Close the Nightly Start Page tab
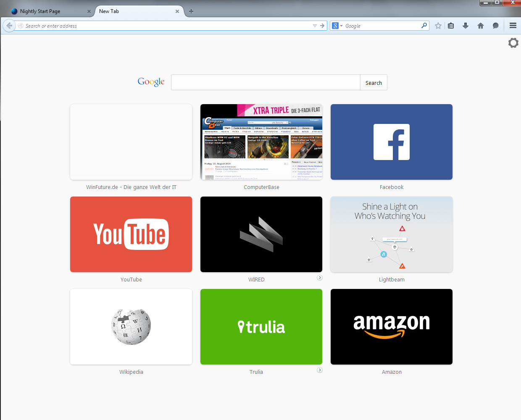The height and width of the screenshot is (420, 521). pyautogui.click(x=89, y=11)
